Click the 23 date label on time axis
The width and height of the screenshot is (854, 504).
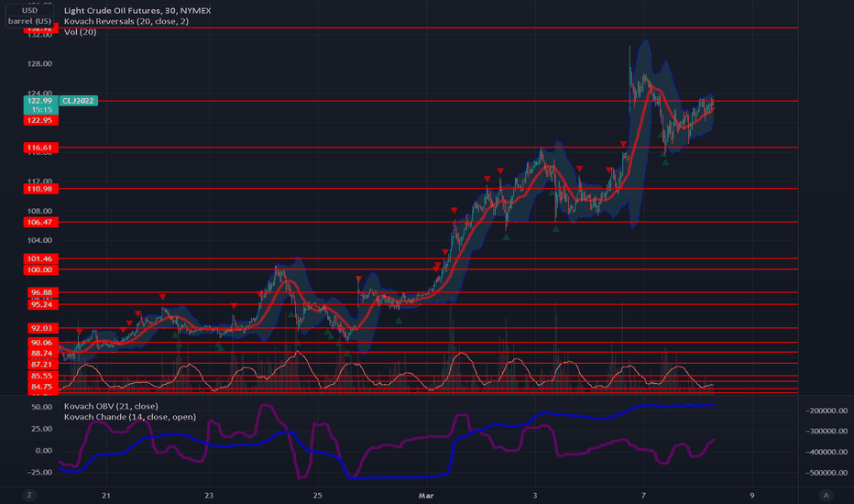(x=209, y=495)
